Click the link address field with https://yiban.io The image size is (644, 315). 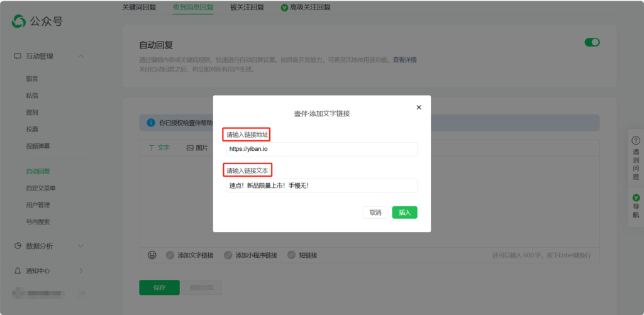coord(322,149)
